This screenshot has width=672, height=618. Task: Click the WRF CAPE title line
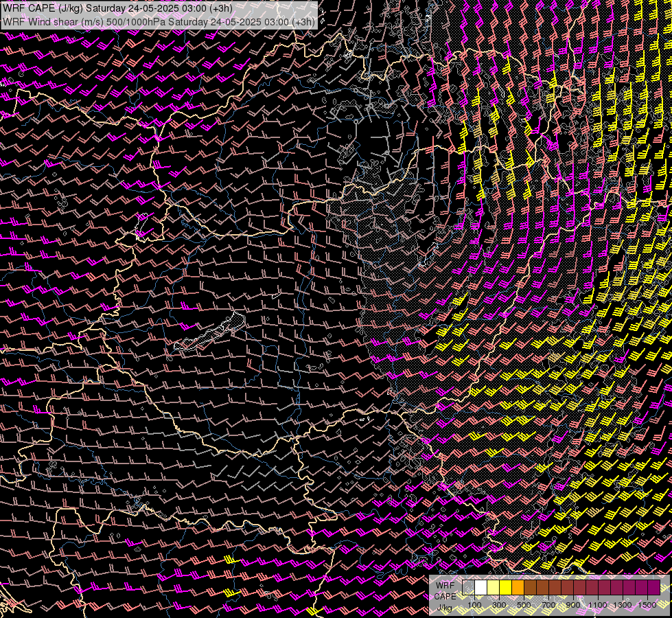click(x=117, y=8)
